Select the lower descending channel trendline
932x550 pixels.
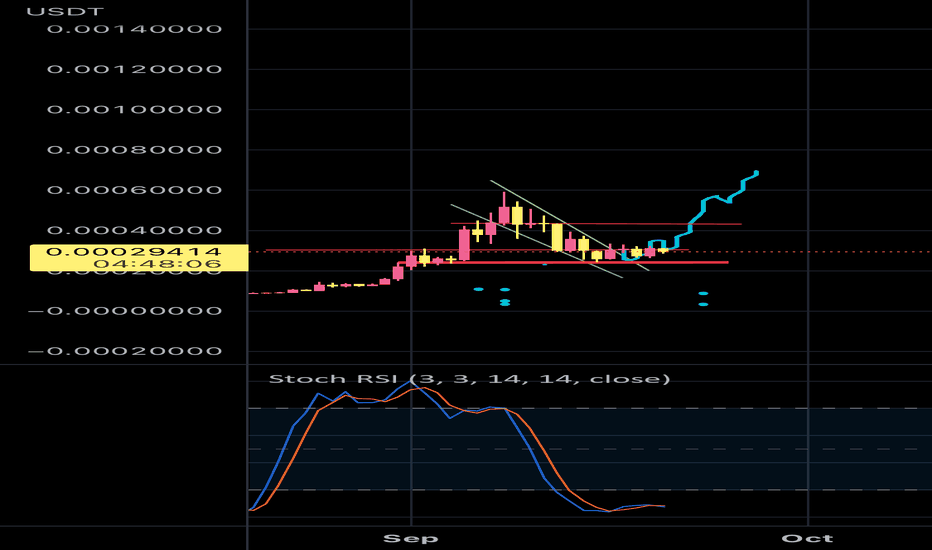click(x=536, y=241)
